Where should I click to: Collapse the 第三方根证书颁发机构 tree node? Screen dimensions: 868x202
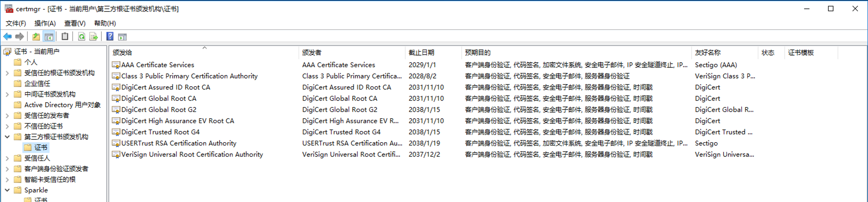click(7, 137)
